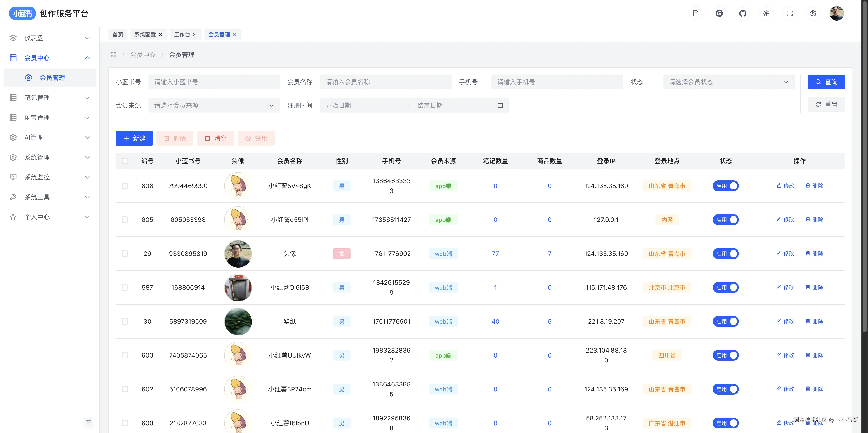868x433 pixels.
Task: Select all rows via header checkbox
Action: coord(125,161)
